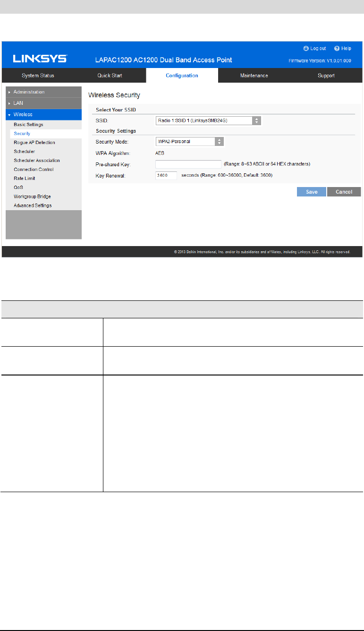The image size is (364, 631).
Task: Click the Firmware Version text
Action: point(320,61)
